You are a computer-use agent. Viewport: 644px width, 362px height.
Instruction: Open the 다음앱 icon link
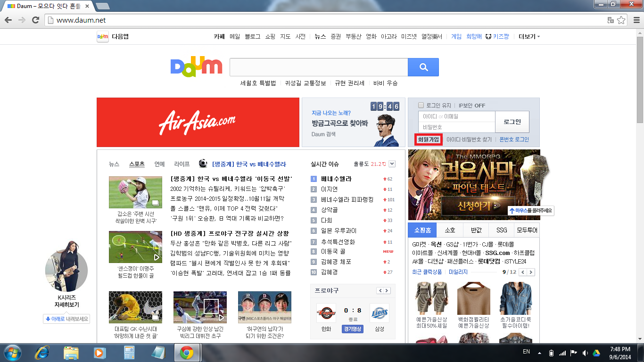click(x=103, y=36)
